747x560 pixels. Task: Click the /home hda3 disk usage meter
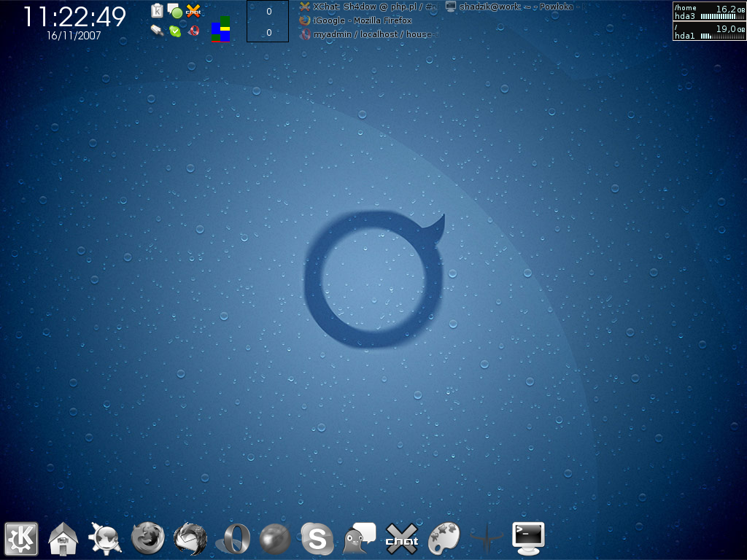[x=709, y=12]
